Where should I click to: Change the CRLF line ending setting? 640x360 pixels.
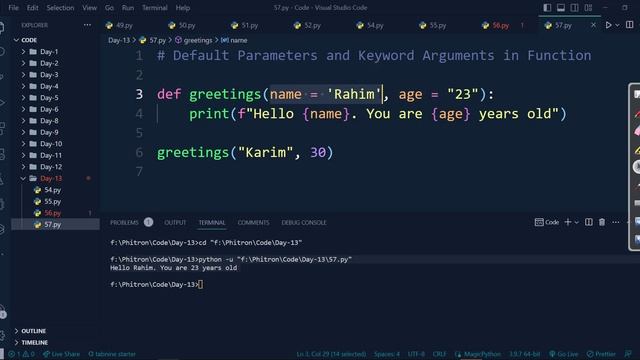click(x=439, y=354)
